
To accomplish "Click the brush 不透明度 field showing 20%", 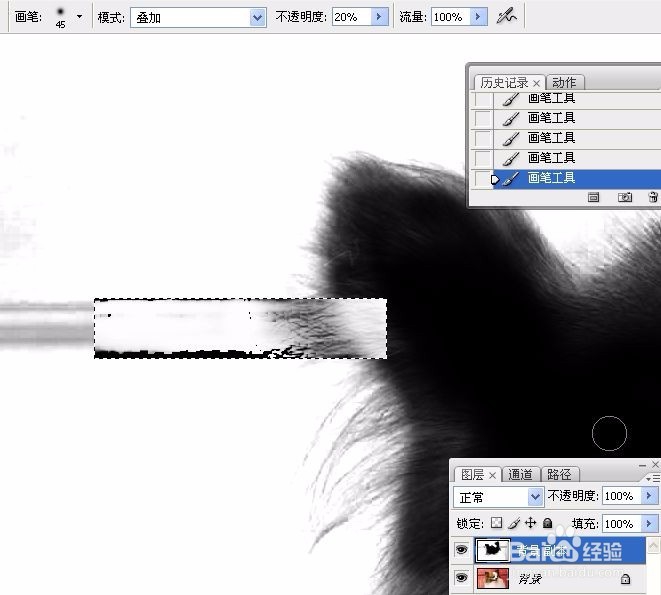I will [351, 17].
